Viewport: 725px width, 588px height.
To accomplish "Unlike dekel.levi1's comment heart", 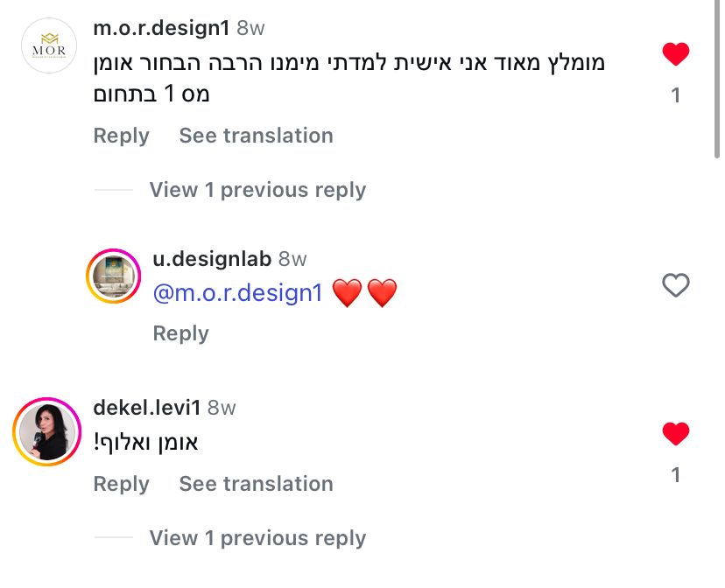I will [x=675, y=433].
